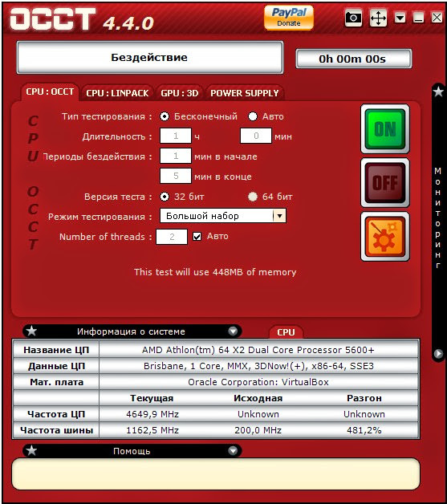Switch to the CPU : LINPACK tab
This screenshot has height=504, width=447.
click(117, 93)
